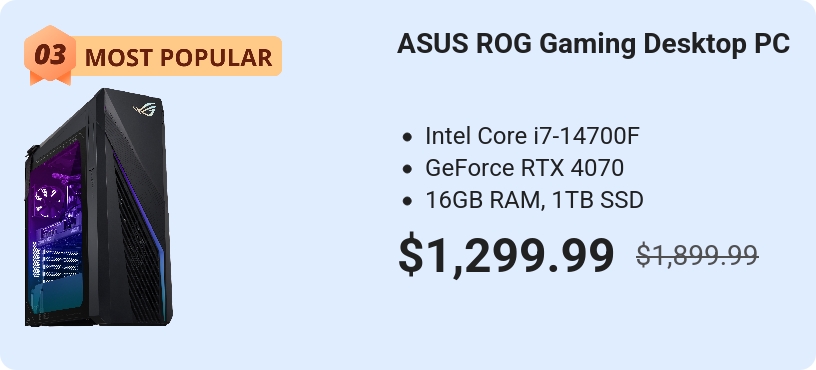Click the bullet dot beside GeForce RTX 4070
Viewport: 816px width, 370px height.
(407, 169)
